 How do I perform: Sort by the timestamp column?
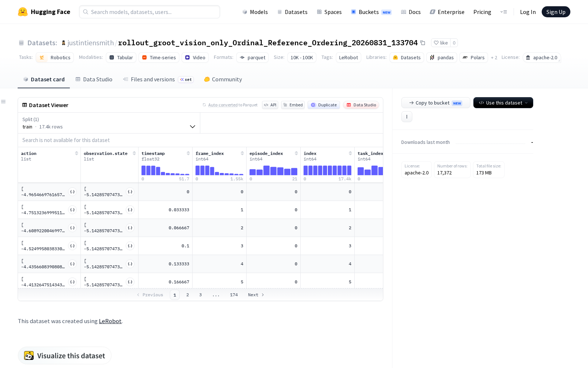(188, 153)
